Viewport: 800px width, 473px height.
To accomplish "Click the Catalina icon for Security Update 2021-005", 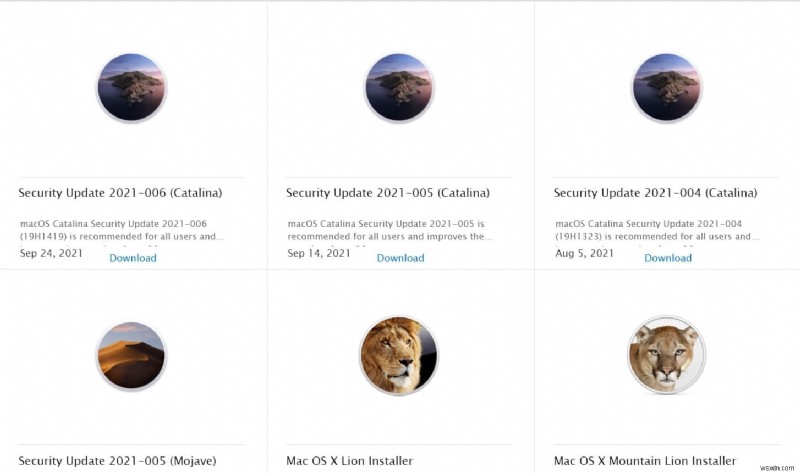I will [400, 88].
